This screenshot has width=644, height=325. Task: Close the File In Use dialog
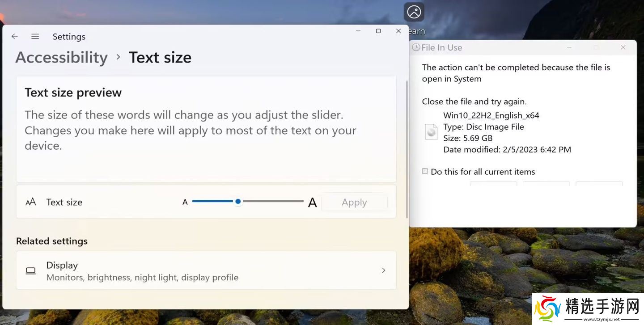(623, 47)
